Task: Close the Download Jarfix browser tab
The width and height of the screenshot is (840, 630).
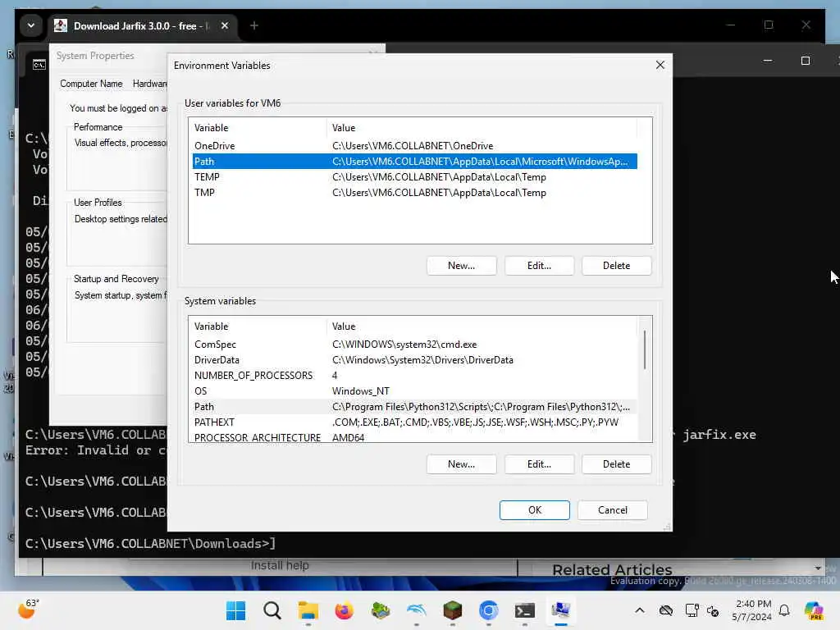Action: (x=225, y=25)
